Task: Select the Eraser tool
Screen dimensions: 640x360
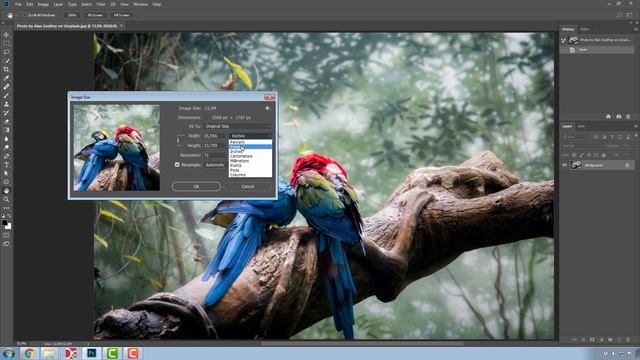Action: tap(6, 121)
